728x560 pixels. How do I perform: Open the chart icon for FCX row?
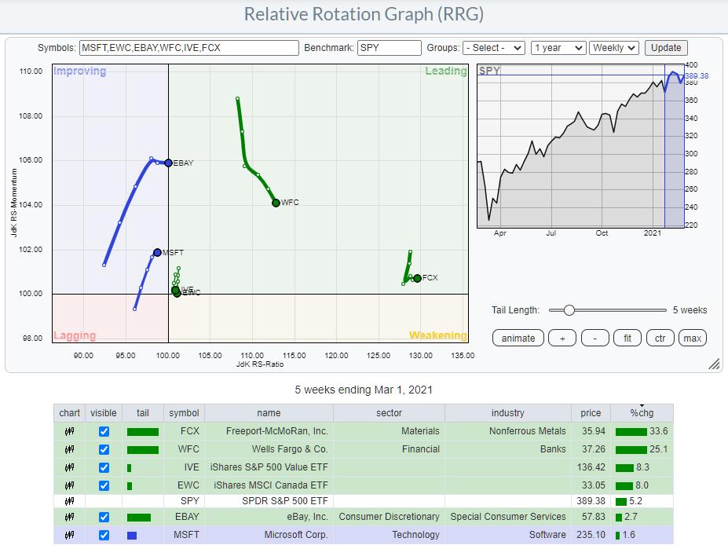click(69, 431)
